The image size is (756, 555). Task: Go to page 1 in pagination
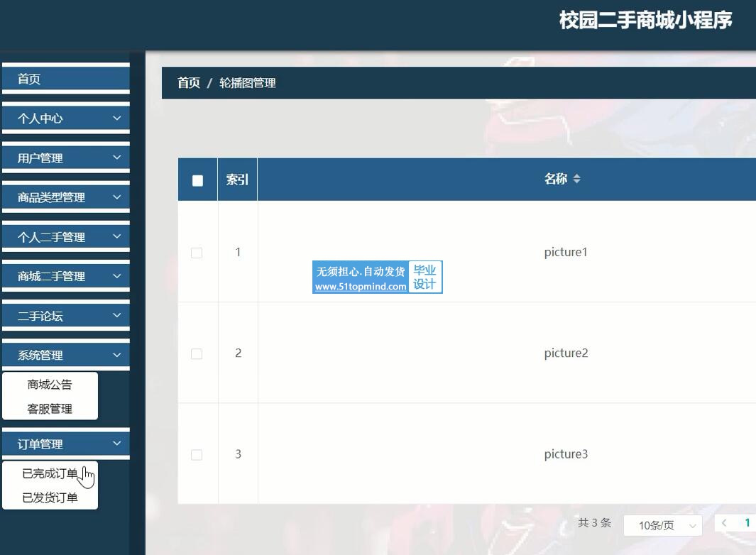[x=747, y=523]
